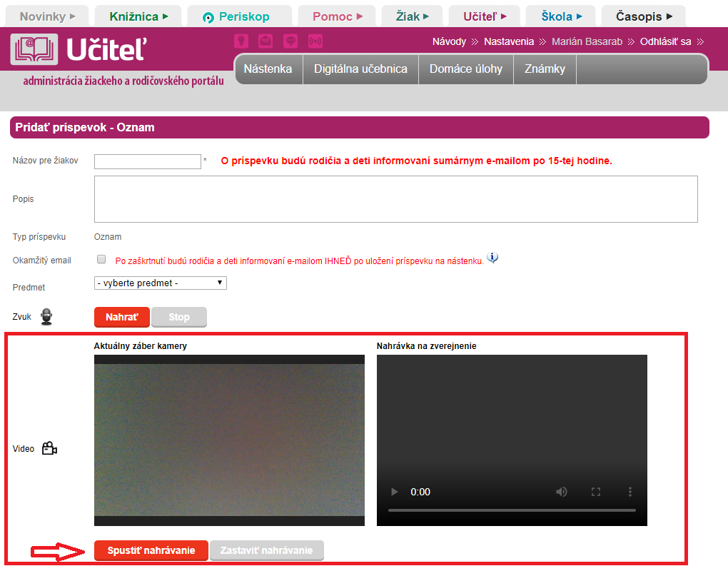Screen dimensions: 728x566
Task: Click the video camera icon next to Video
Action: point(49,448)
